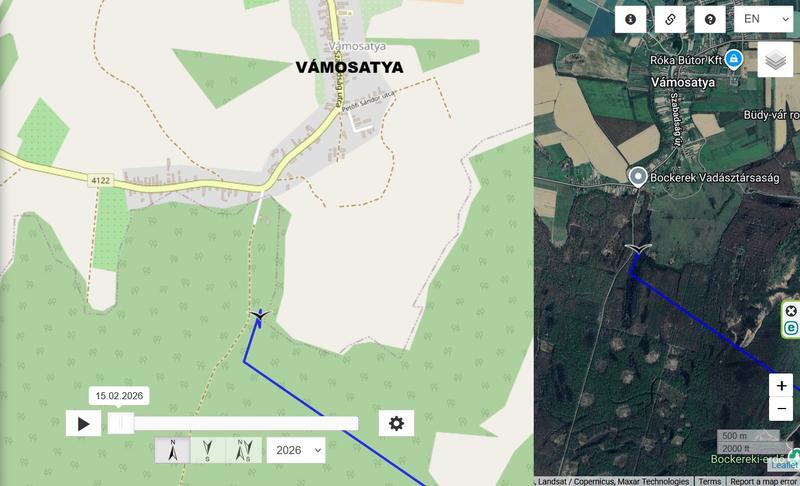800x486 pixels.
Task: Click the bird marker on the left map
Action: pyautogui.click(x=260, y=316)
